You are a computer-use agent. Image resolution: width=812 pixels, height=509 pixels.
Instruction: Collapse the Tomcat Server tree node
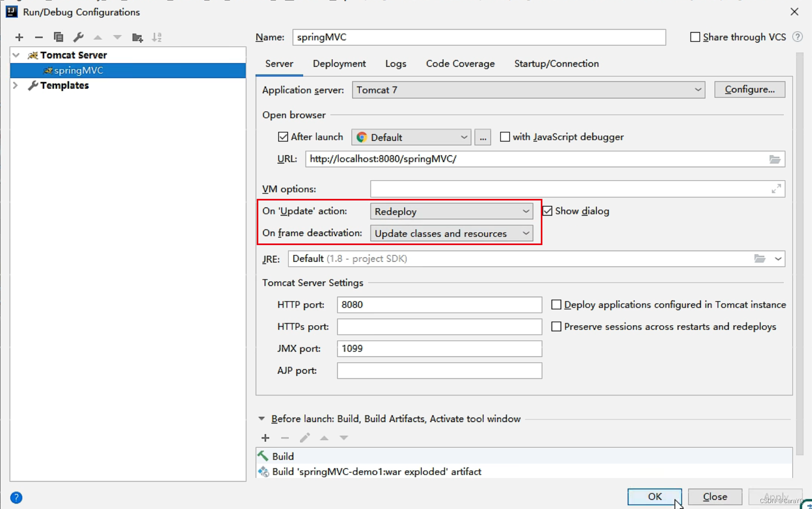click(16, 55)
